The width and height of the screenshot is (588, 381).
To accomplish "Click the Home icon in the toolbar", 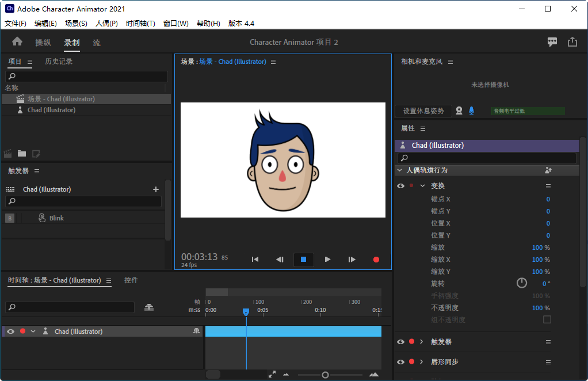I will point(17,41).
